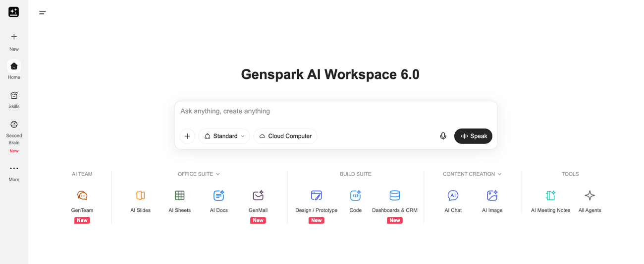
Task: Click the attachment plus button in prompt box
Action: coord(187,136)
